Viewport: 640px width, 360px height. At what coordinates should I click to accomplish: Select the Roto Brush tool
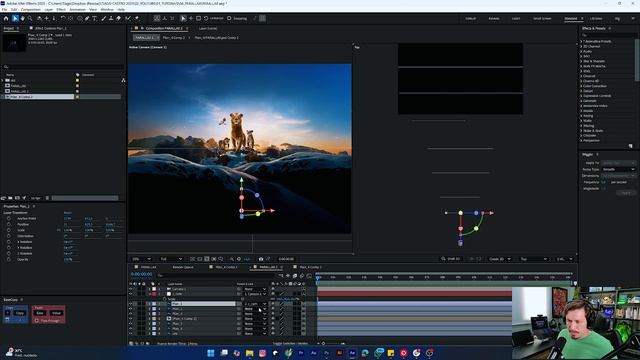point(128,18)
